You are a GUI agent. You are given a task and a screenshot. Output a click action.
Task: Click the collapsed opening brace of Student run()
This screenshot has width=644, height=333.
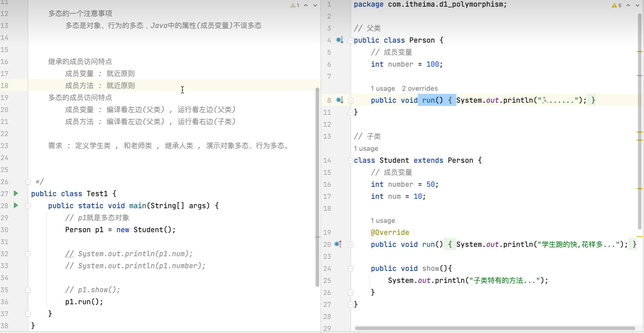point(450,245)
